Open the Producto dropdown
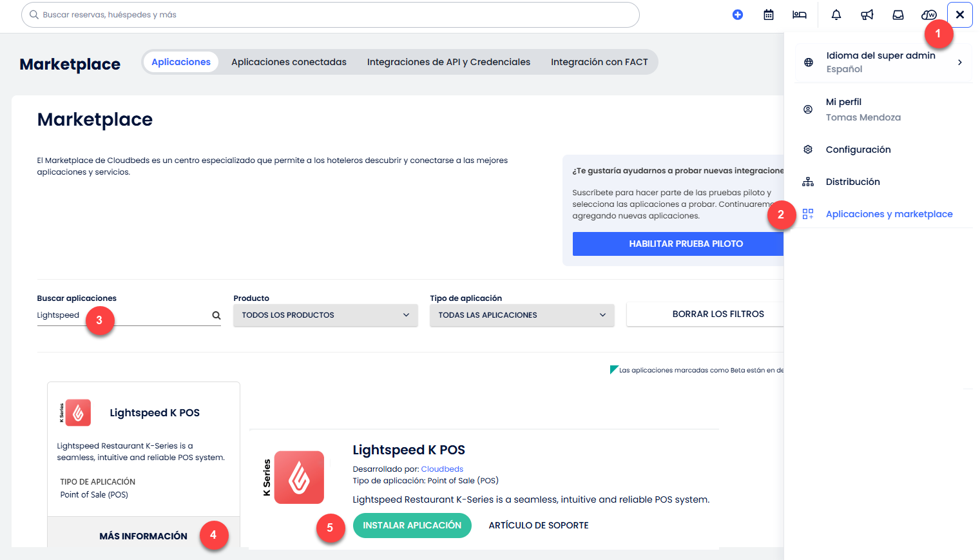 pos(325,315)
